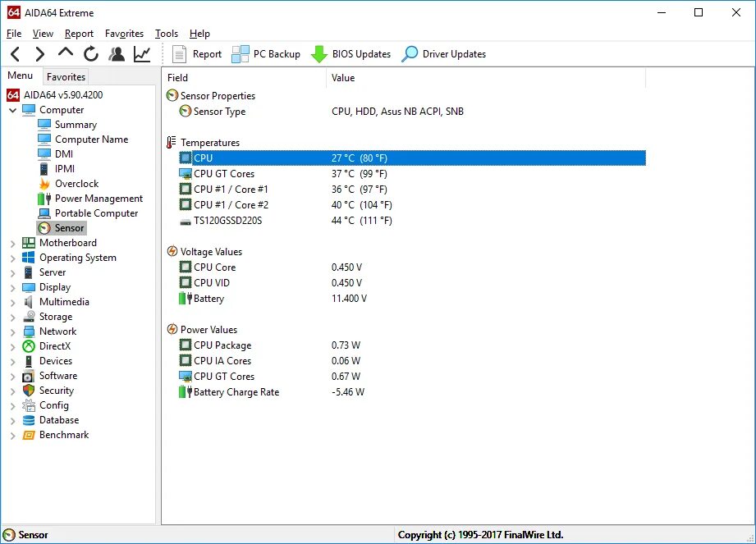Switch to the Menu tab in sidebar
The height and width of the screenshot is (544, 756).
click(x=21, y=75)
